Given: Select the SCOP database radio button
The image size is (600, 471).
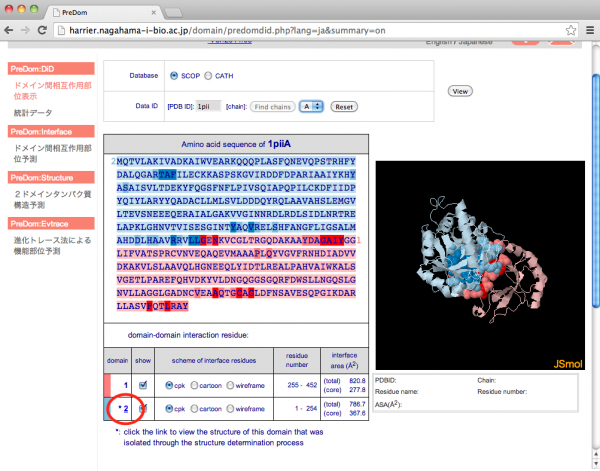Looking at the screenshot, I should coord(175,76).
